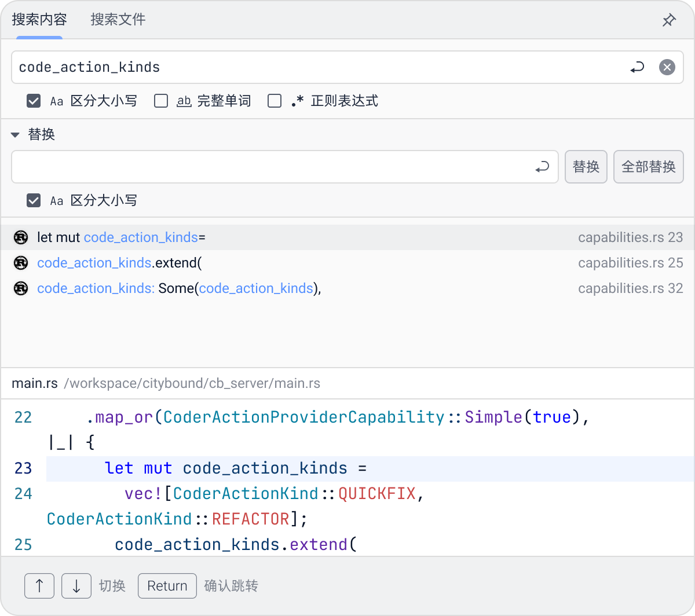Click Rust file icon beside 'let mut code_action_kinds='
This screenshot has height=616, width=695.
click(21, 237)
